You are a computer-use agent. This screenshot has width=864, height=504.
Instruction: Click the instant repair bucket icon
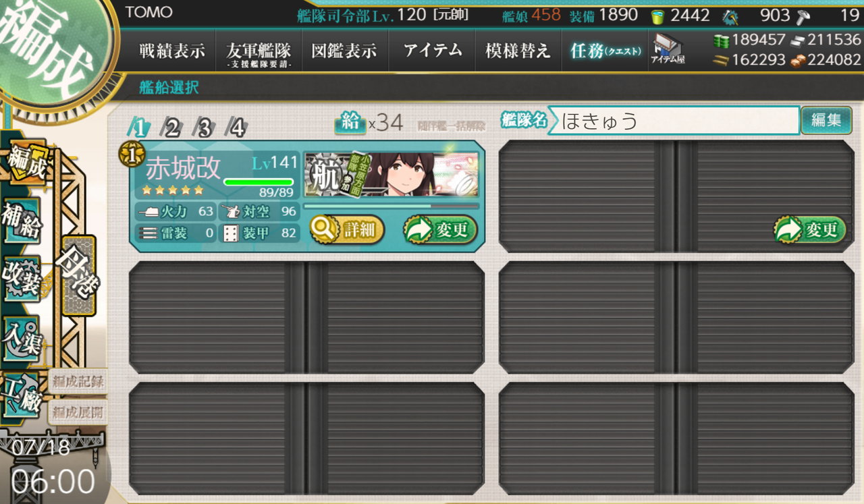tap(657, 16)
